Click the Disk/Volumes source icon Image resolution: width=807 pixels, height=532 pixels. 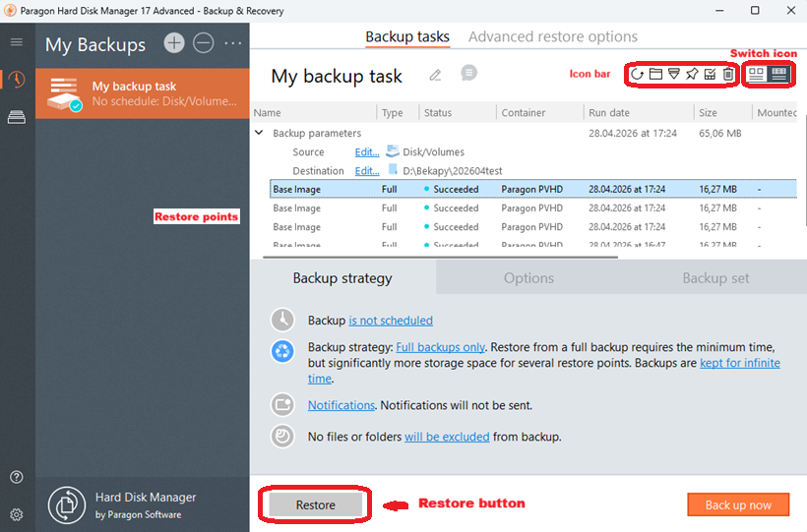point(393,150)
